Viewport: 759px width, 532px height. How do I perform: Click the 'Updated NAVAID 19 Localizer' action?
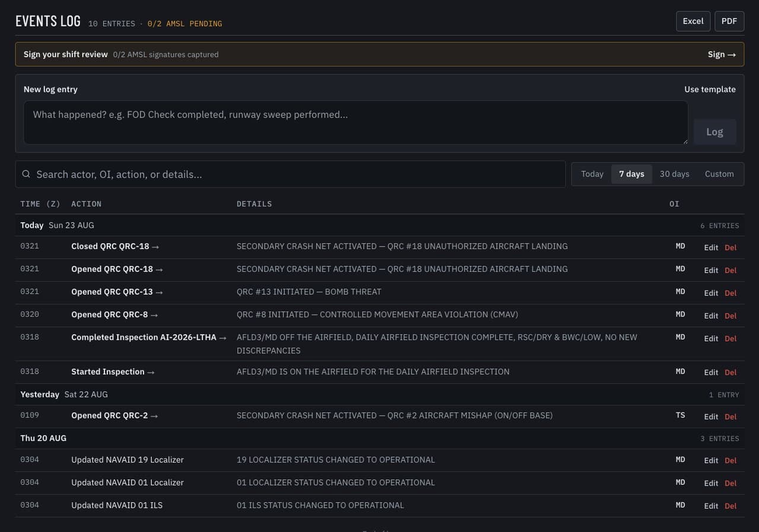click(x=127, y=460)
